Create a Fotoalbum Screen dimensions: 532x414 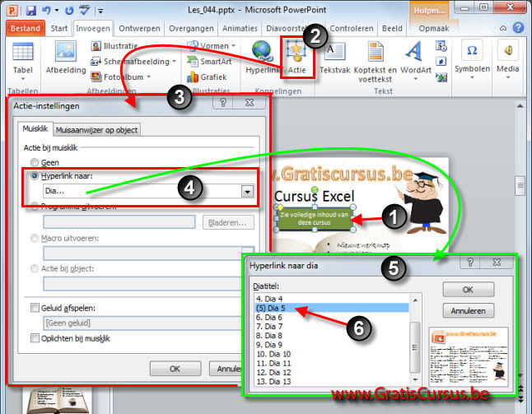[118, 77]
